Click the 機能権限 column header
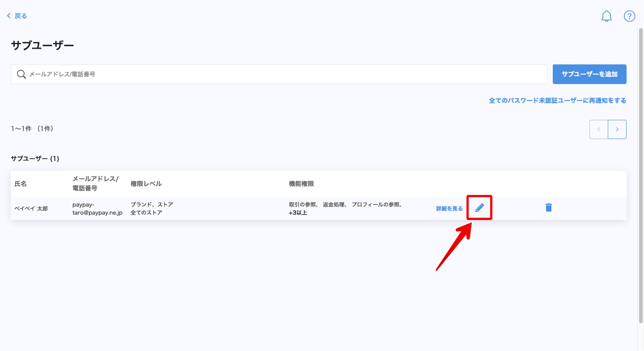The width and height of the screenshot is (644, 351). coord(301,184)
